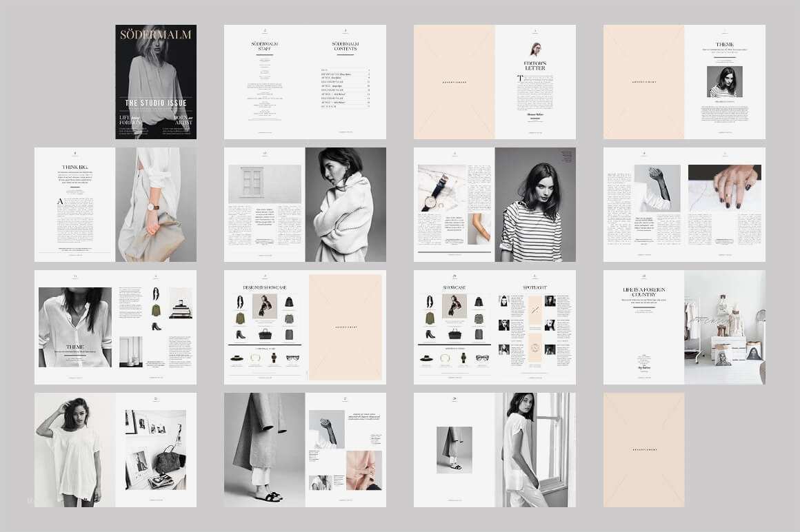Click the beige Advertisement page beside Editor's Letter
The width and height of the screenshot is (800, 532).
tap(454, 81)
